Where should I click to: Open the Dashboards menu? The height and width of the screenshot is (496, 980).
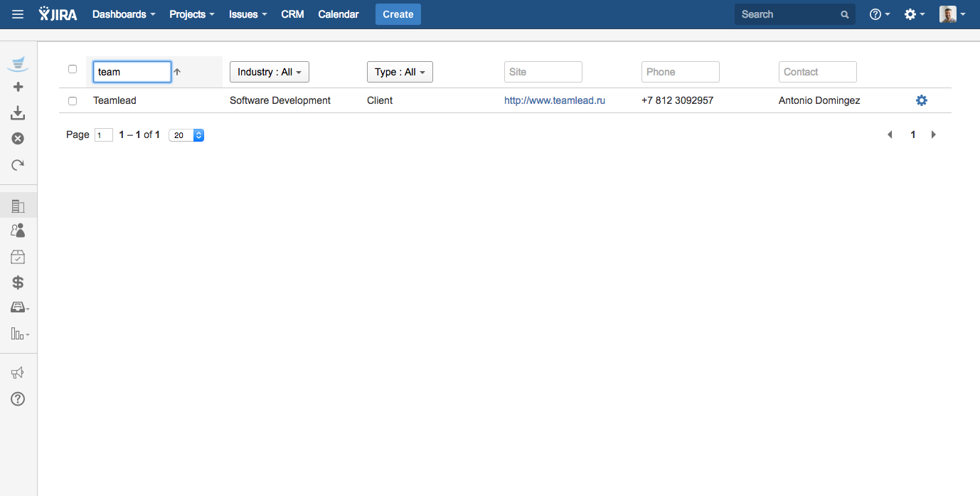124,14
